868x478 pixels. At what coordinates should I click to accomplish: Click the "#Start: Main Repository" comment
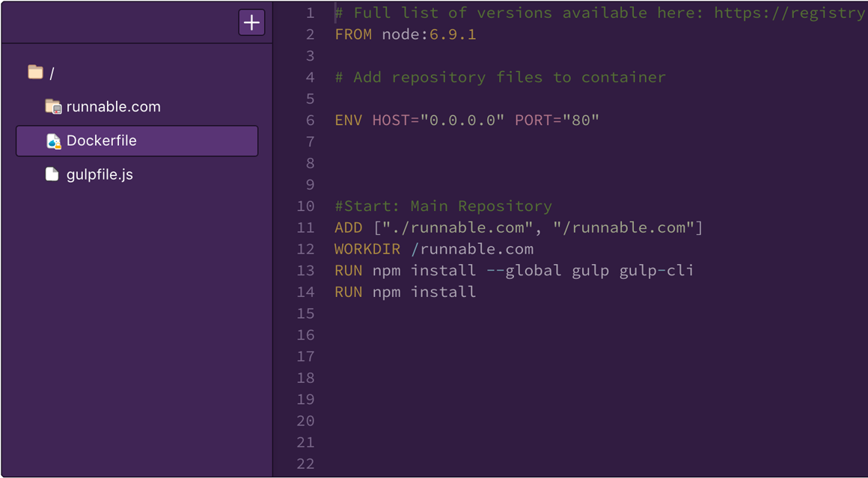click(x=443, y=206)
